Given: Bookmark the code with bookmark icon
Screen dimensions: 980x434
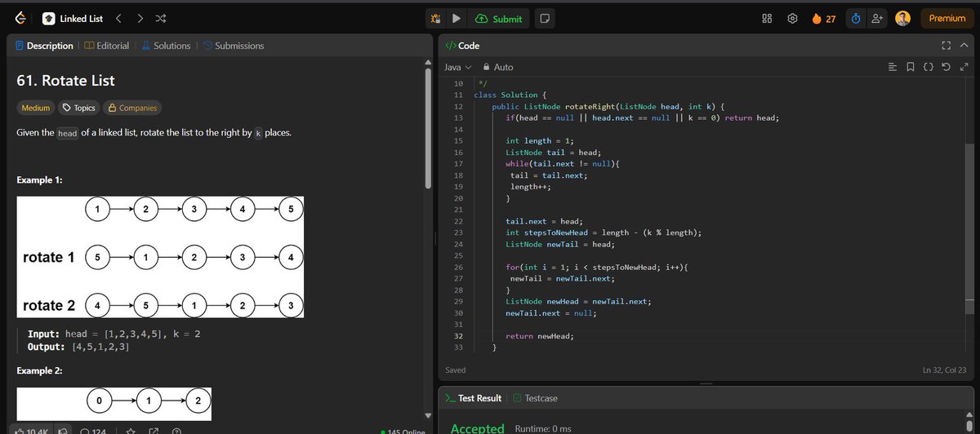Looking at the screenshot, I should pyautogui.click(x=911, y=67).
